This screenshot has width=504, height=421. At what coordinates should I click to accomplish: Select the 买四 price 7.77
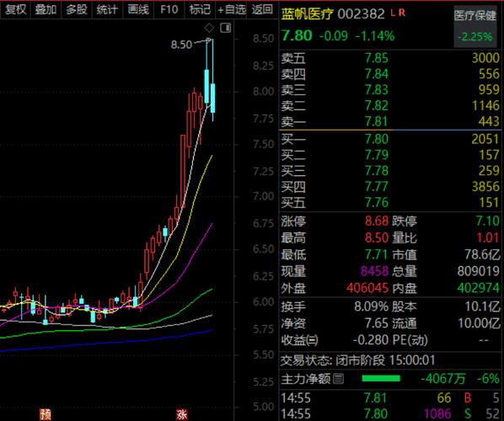[x=377, y=187]
